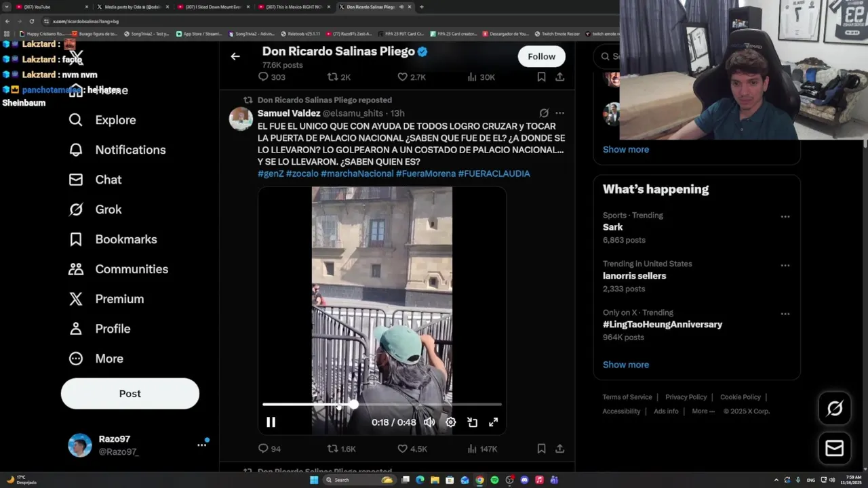This screenshot has height=488, width=868.
Task: Open Grok icon on Samuel Valdez post
Action: [x=544, y=113]
